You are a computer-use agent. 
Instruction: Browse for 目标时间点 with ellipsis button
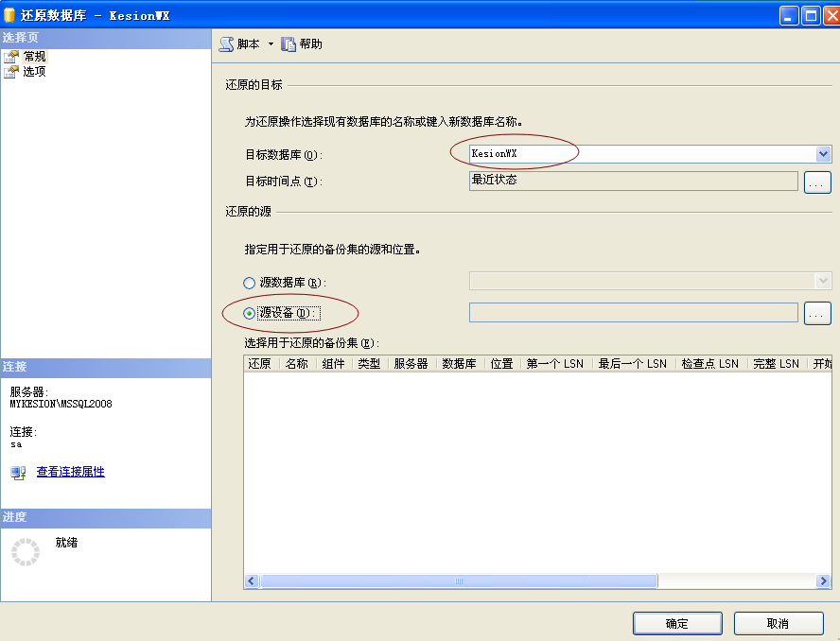817,182
